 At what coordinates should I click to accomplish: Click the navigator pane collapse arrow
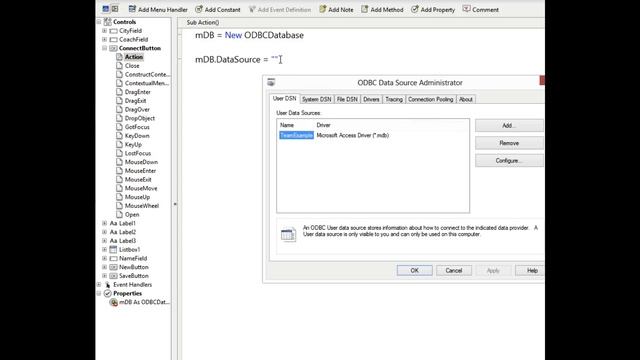coord(175,204)
